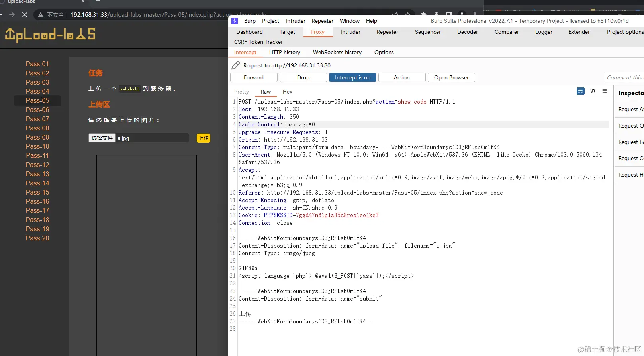Open the Burp menu
Screen dimensions: 644x356
250,21
